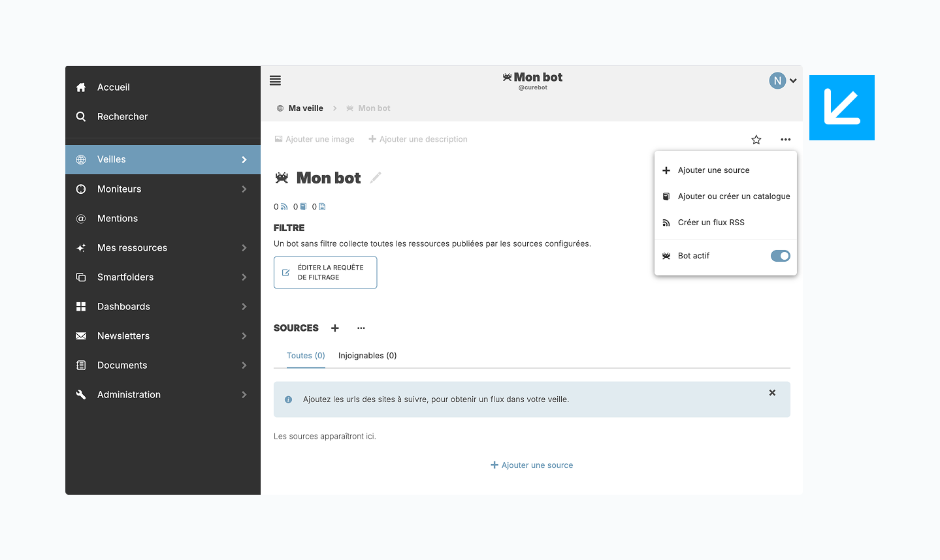The height and width of the screenshot is (560, 940).
Task: Open the SOURCES three-dot menu
Action: (361, 328)
